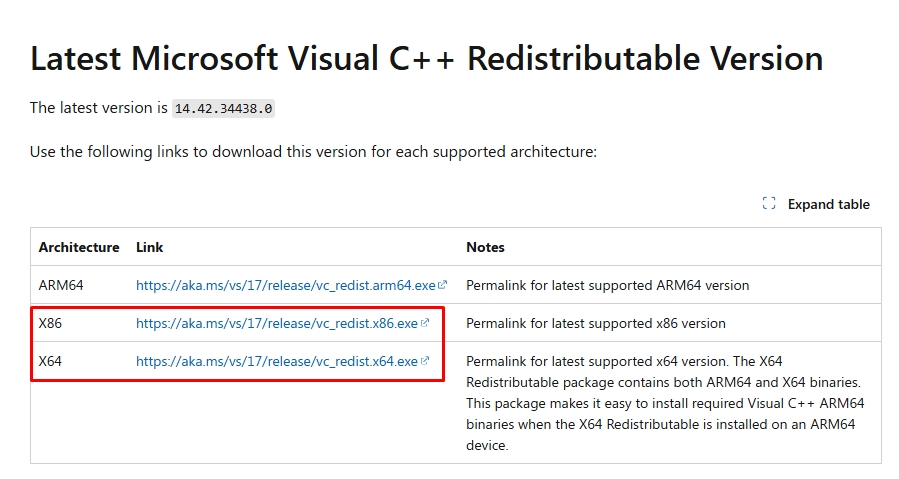Click external-link icon after x64.exe link
Viewport: 899px width, 479px height.
(x=424, y=361)
